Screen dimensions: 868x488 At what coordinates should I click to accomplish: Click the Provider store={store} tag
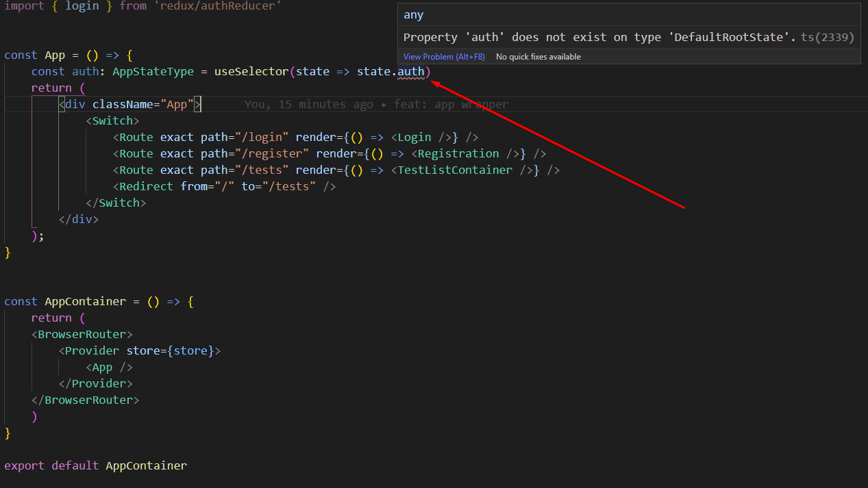pyautogui.click(x=140, y=351)
